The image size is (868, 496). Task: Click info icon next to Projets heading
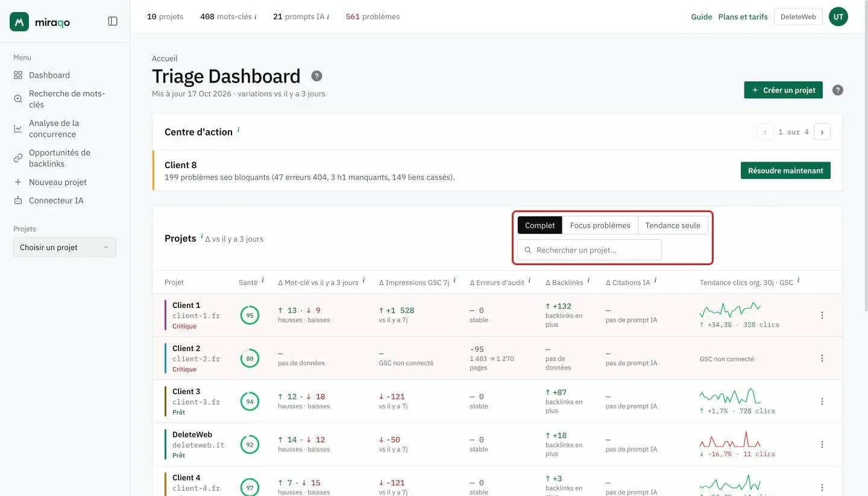(x=201, y=236)
